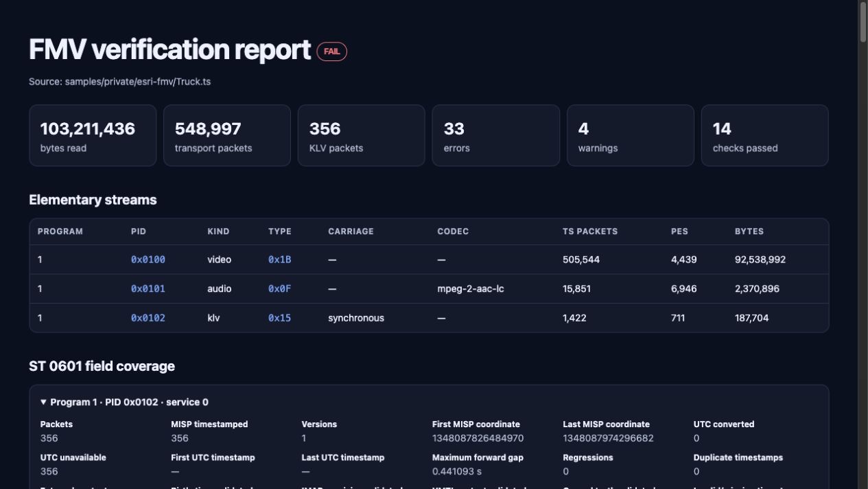
Task: Click the 6,946 PES value
Action: pos(684,288)
